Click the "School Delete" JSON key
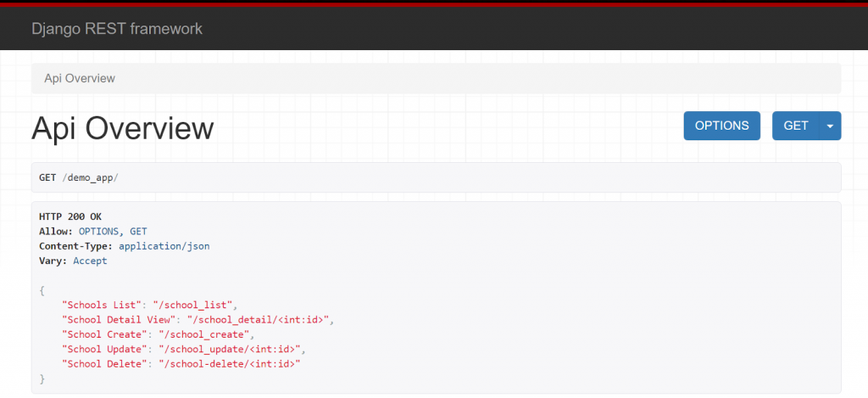This screenshot has height=398, width=868. (x=104, y=364)
